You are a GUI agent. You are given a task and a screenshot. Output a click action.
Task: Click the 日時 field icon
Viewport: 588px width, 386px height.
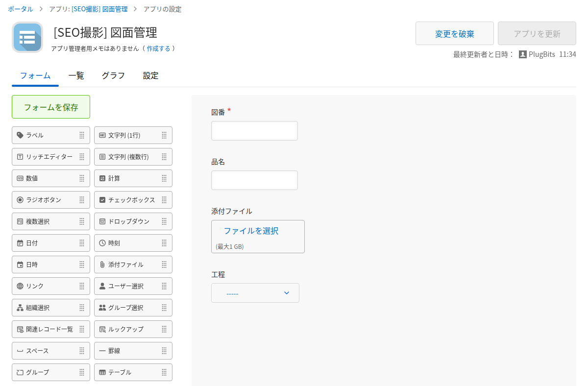(20, 265)
